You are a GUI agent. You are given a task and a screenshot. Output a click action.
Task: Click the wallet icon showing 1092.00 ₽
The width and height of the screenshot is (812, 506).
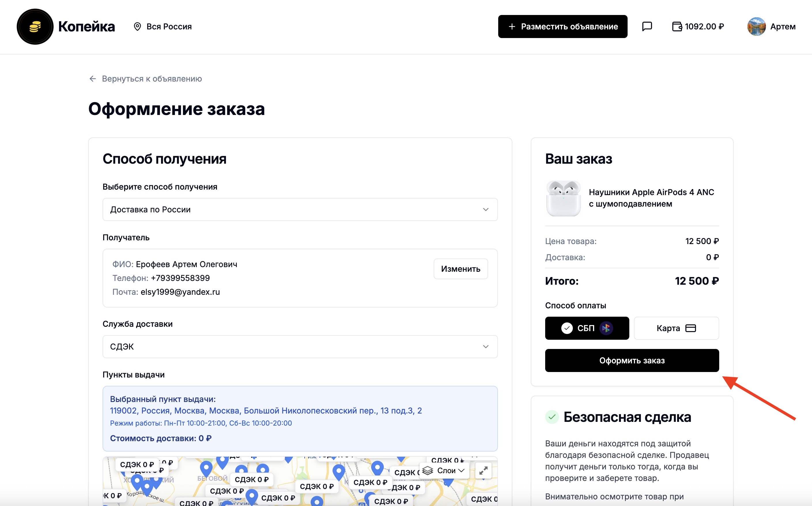tap(677, 27)
